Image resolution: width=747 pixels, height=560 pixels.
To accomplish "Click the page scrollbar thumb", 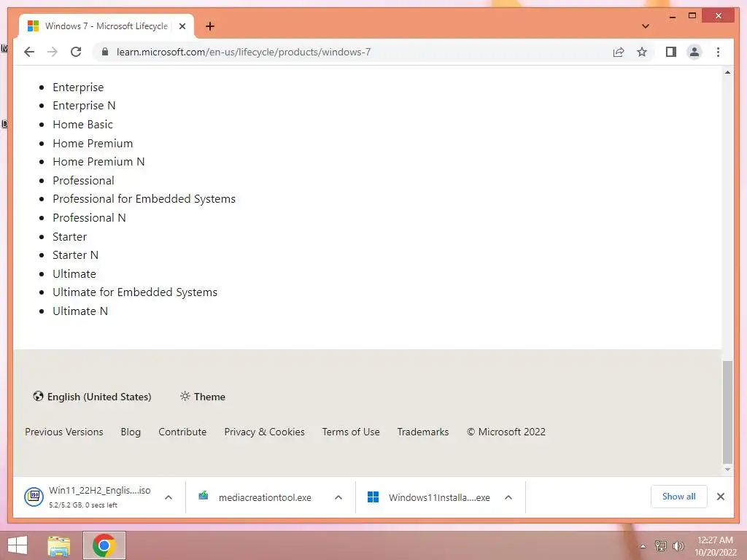I will [x=727, y=412].
